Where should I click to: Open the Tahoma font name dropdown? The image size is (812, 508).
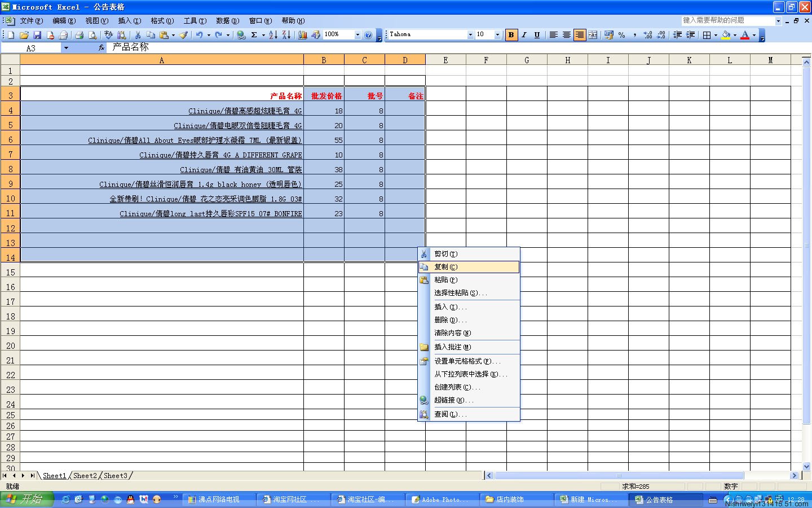(x=470, y=35)
